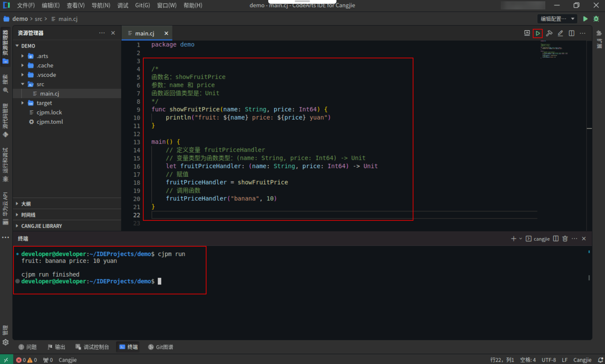Click the pencil edit icon in editor toolbar

click(560, 33)
